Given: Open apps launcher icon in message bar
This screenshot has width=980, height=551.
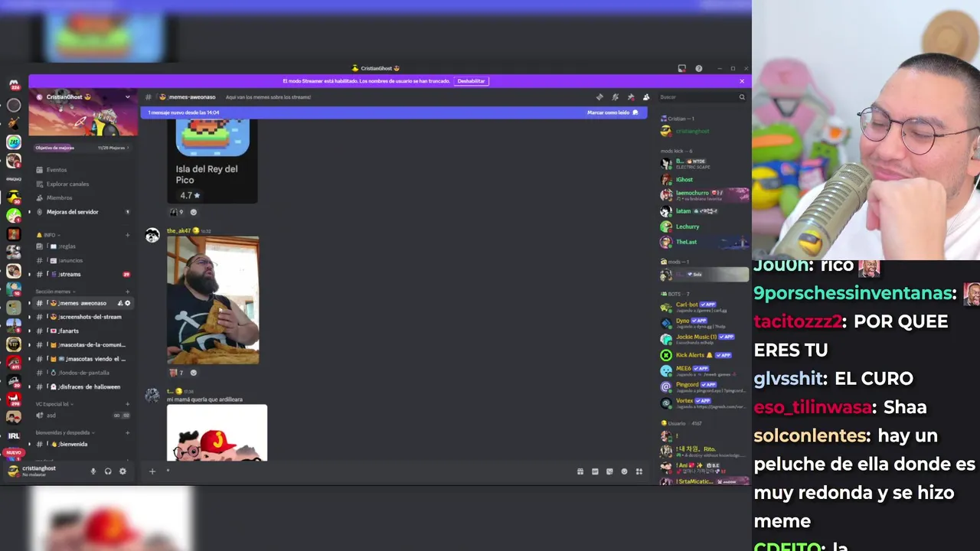Looking at the screenshot, I should point(639,471).
